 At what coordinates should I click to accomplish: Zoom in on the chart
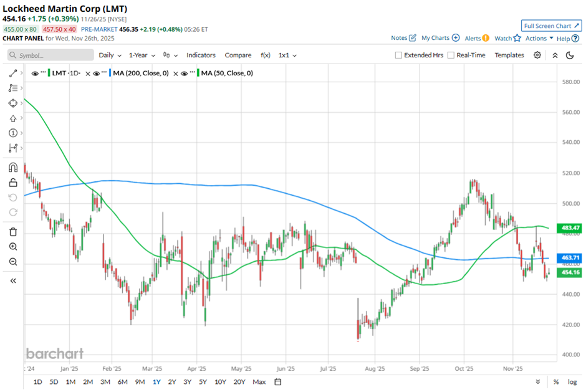pos(13,247)
